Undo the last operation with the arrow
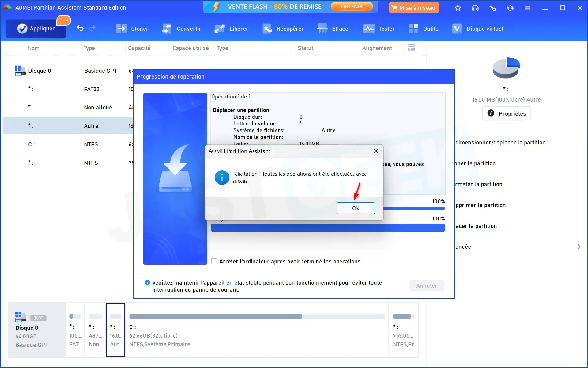Viewport: 588px width, 368px height. [80, 29]
